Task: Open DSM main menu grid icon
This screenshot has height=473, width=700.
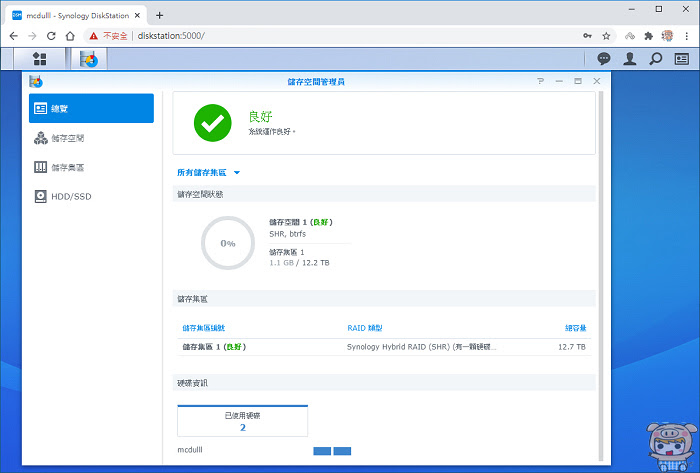Action: (x=40, y=58)
